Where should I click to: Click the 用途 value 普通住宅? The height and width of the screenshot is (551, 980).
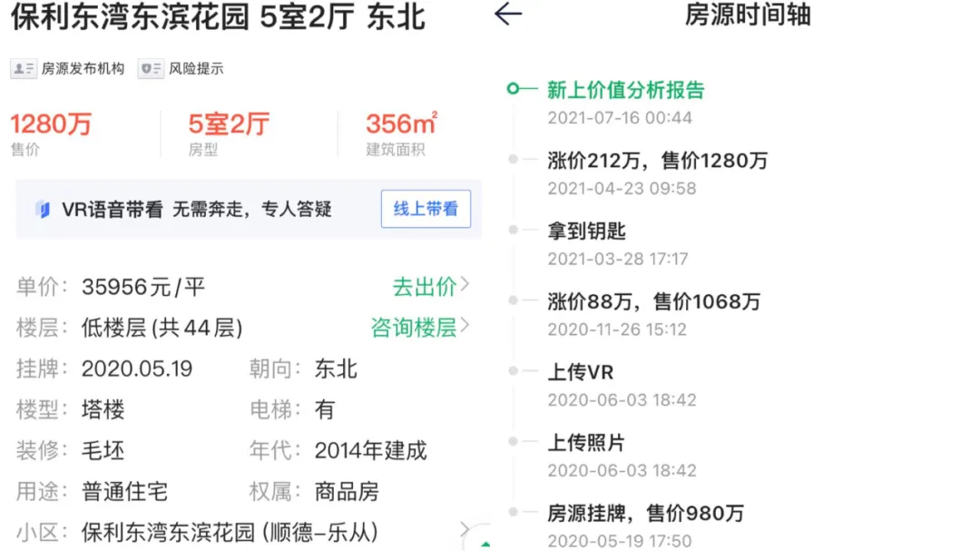click(x=124, y=492)
